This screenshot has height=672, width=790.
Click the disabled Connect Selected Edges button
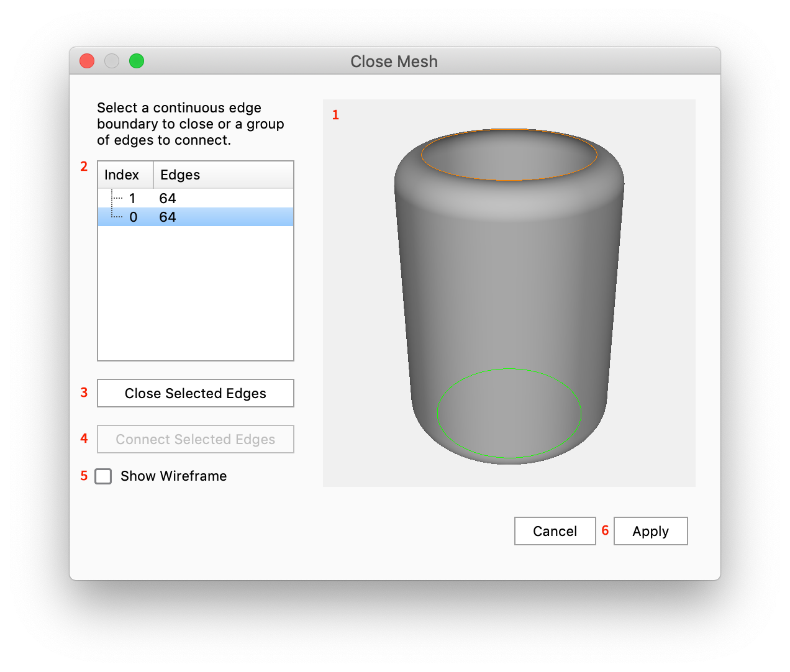click(x=195, y=439)
